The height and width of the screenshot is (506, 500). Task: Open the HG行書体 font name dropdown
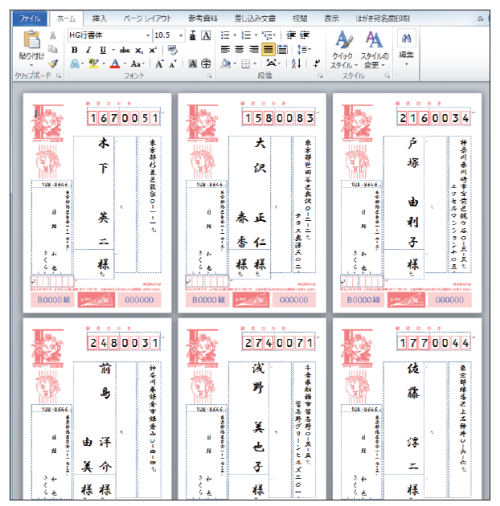148,35
